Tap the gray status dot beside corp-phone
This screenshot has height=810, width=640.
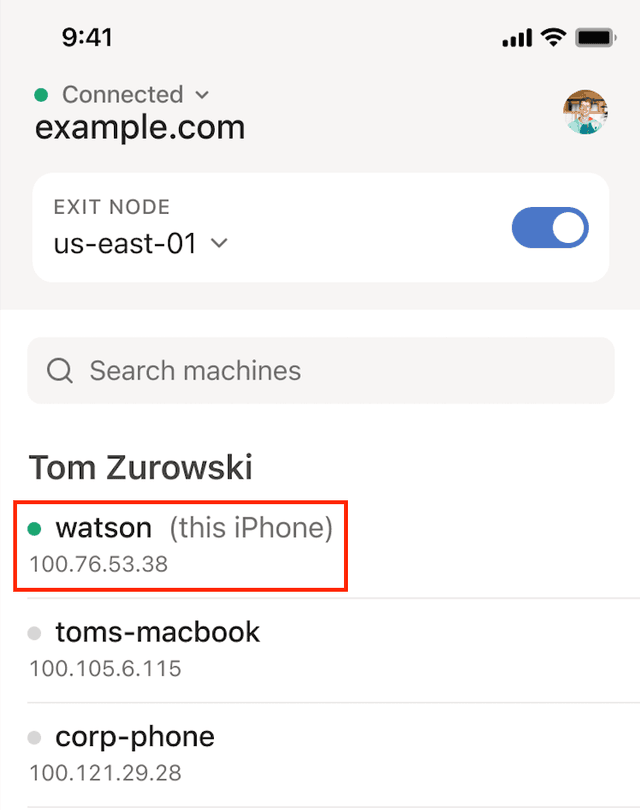[35, 738]
